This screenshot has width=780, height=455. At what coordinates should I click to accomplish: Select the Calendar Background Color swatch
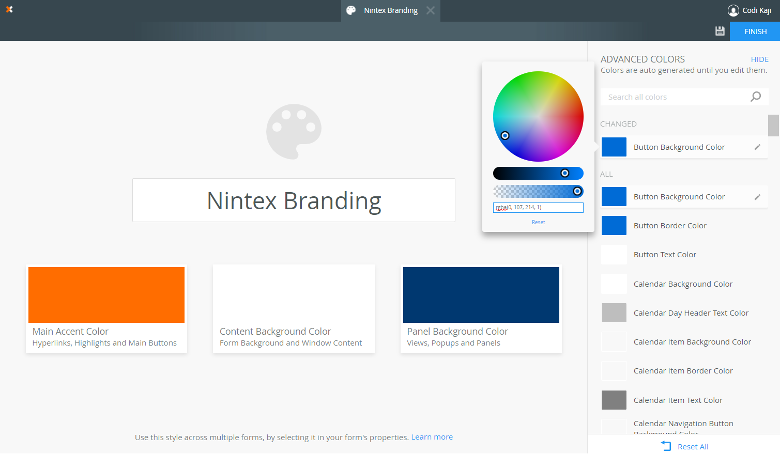614,284
